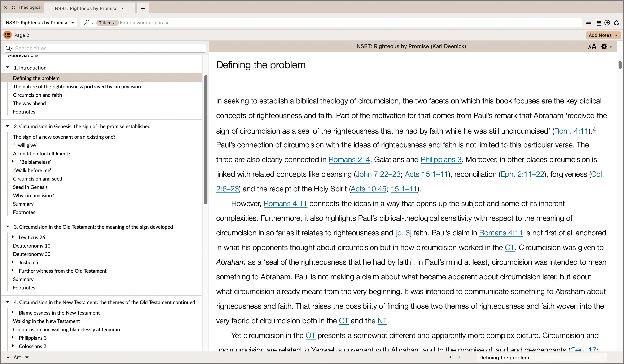Open The nature of the righteousness section

click(77, 87)
